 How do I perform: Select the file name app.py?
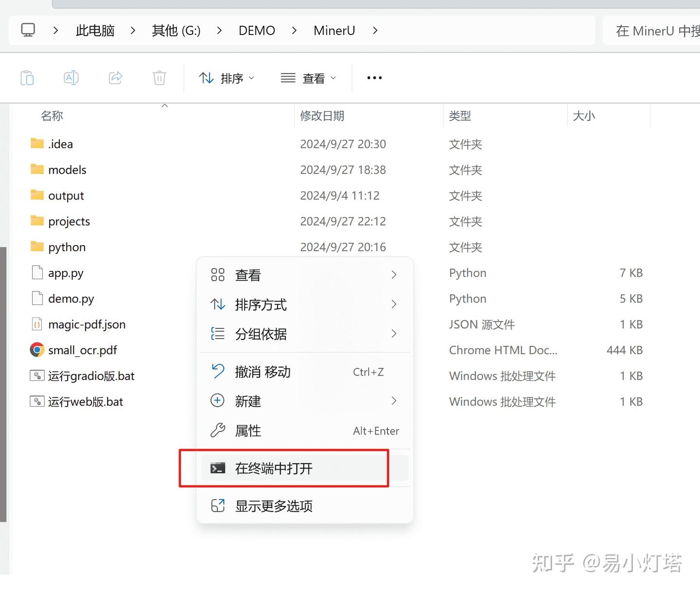(66, 273)
